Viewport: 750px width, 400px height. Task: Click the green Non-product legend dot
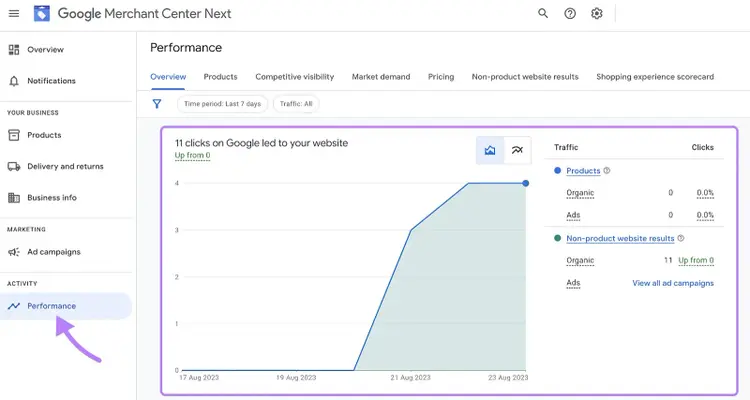(557, 238)
